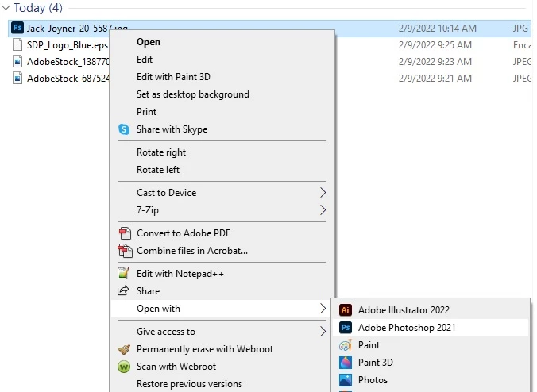Viewport: 537px width, 392px height.
Task: Select Combine files in Acrobat...
Action: pos(222,251)
